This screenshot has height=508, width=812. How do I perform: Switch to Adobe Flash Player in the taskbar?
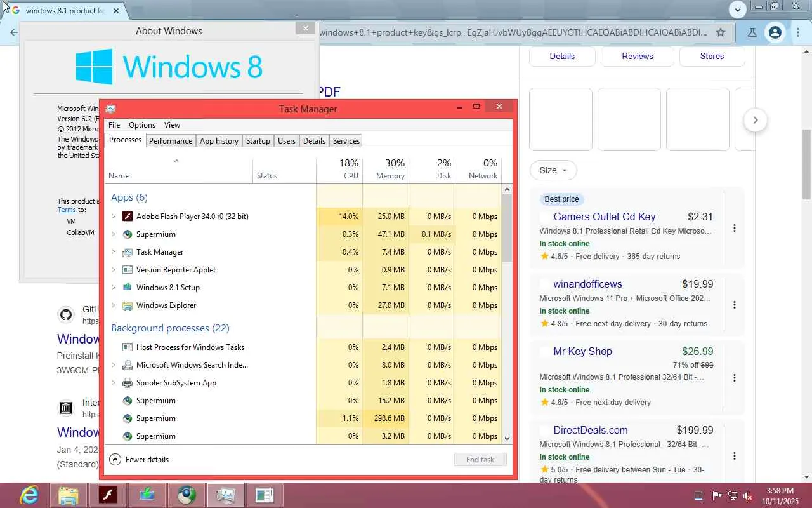108,495
